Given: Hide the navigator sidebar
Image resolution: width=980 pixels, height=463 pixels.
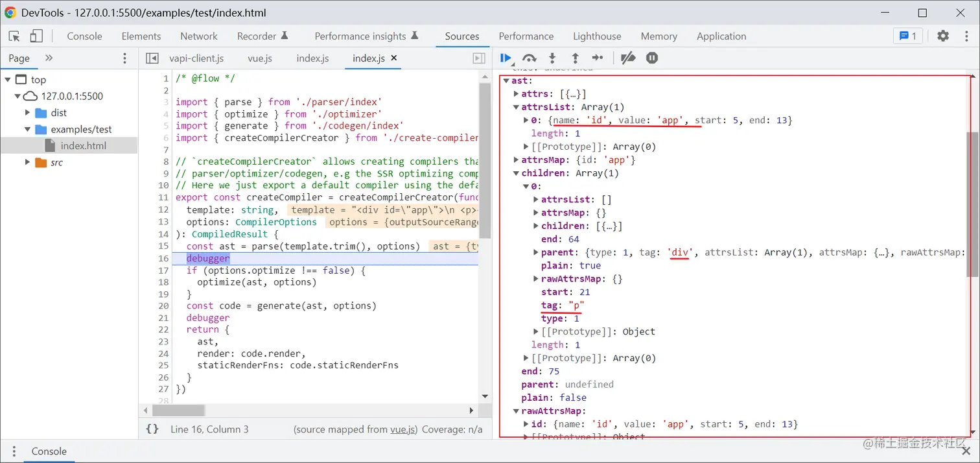Looking at the screenshot, I should click(x=152, y=58).
